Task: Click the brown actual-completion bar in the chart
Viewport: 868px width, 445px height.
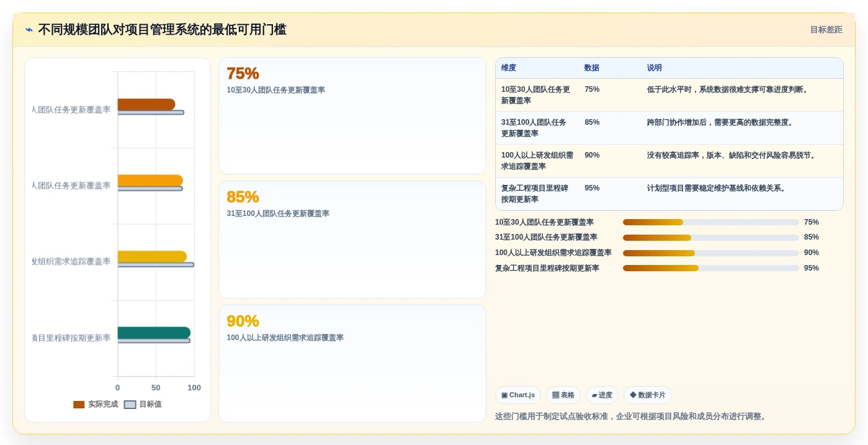Action: (x=146, y=104)
